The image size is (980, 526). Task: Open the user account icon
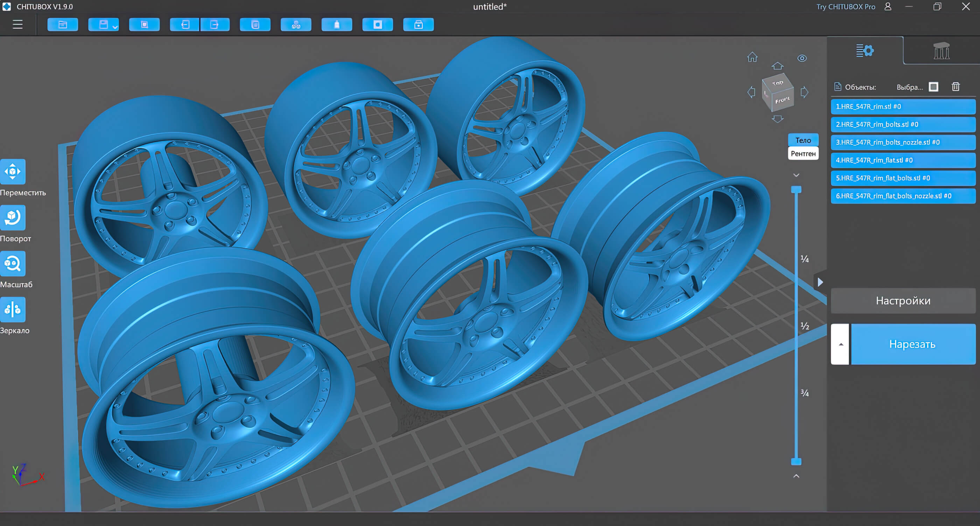coord(888,6)
